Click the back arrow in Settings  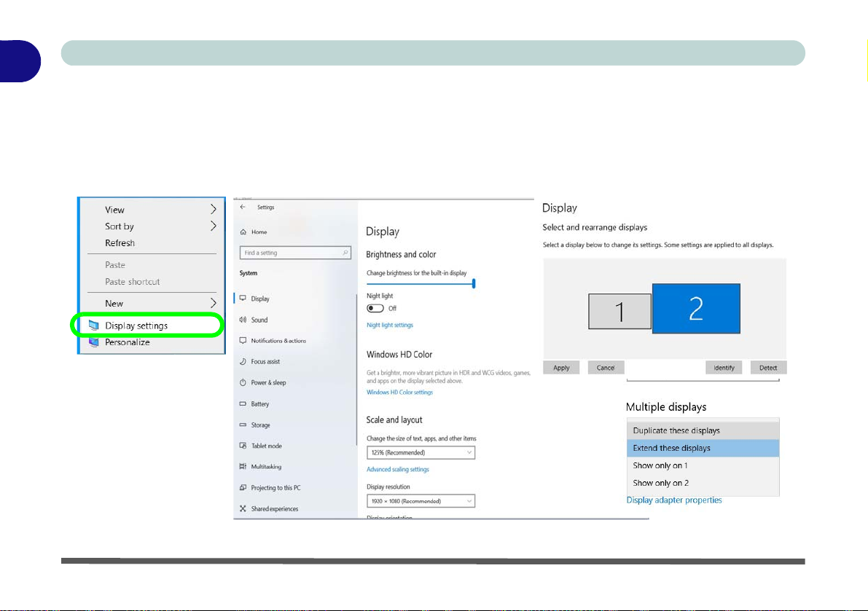(243, 207)
